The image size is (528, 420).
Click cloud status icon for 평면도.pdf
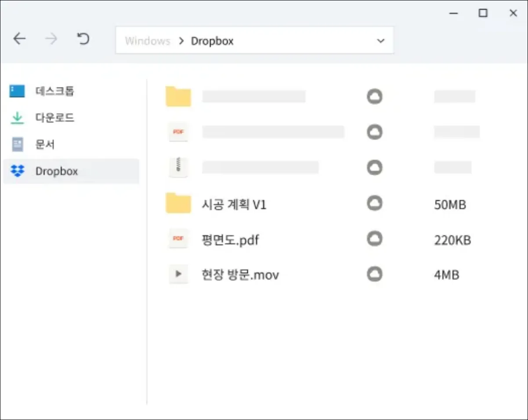[x=375, y=239]
